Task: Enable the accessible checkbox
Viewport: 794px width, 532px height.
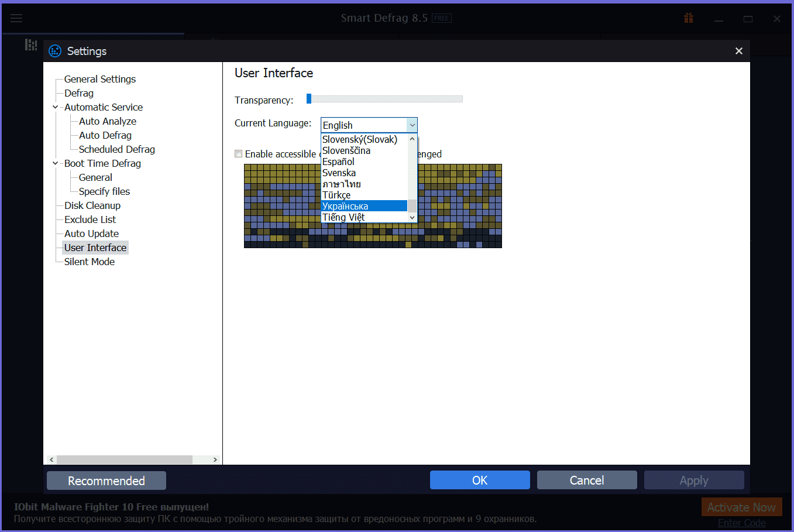Action: (238, 154)
